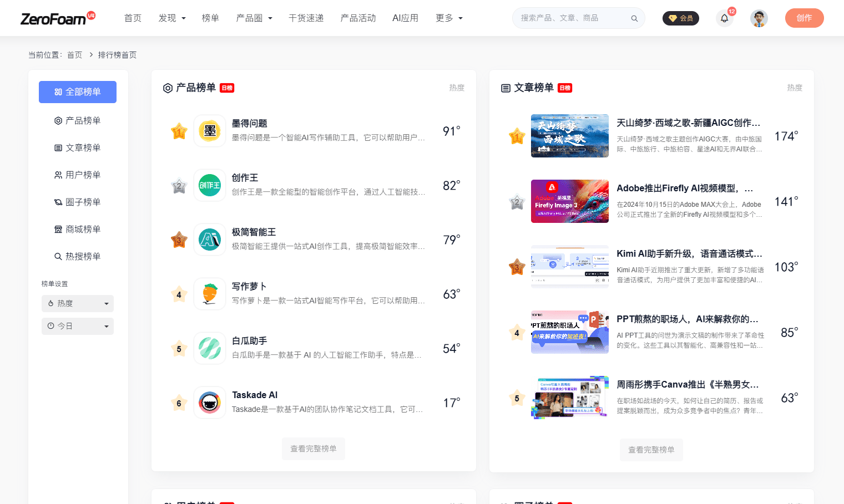Click rank 1 medal beside 天山绮梦 article
This screenshot has height=504, width=844.
tap(517, 136)
